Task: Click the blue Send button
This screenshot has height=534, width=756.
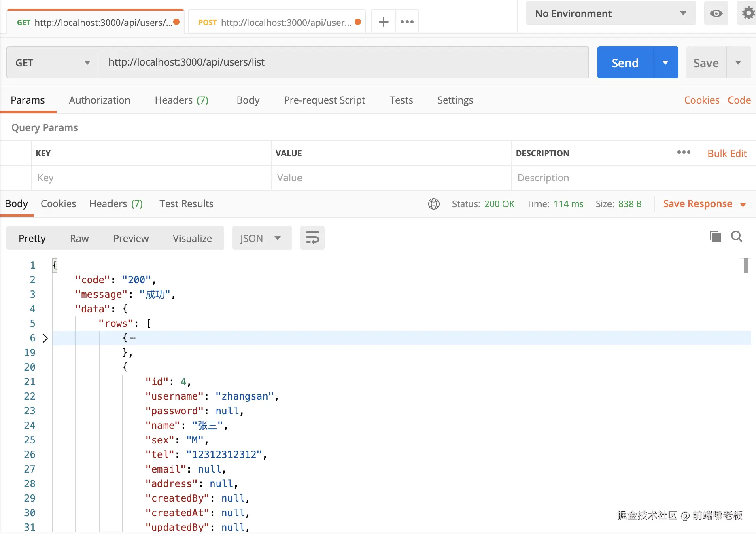Action: pyautogui.click(x=624, y=63)
